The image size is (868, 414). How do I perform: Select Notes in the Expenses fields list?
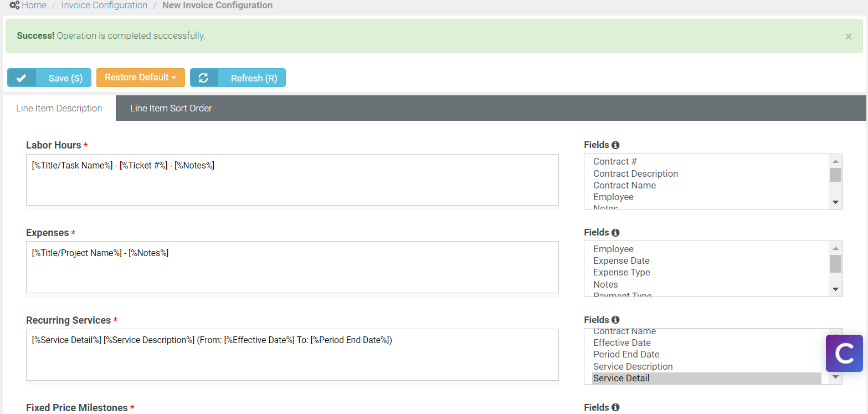[x=605, y=284]
